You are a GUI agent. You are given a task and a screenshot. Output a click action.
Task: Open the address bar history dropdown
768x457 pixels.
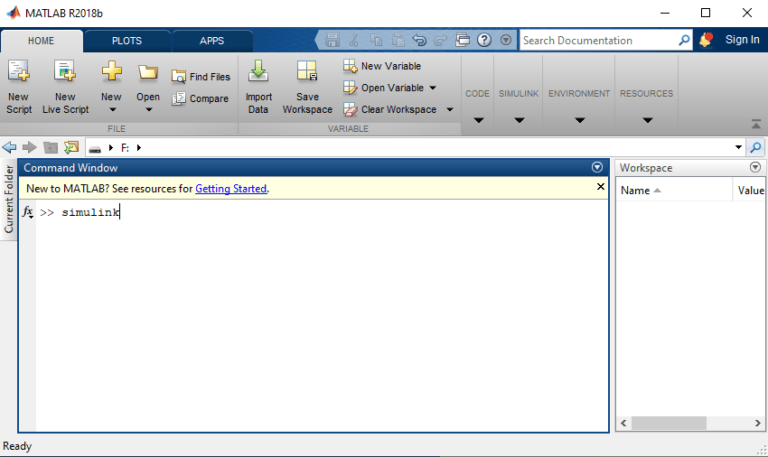738,147
